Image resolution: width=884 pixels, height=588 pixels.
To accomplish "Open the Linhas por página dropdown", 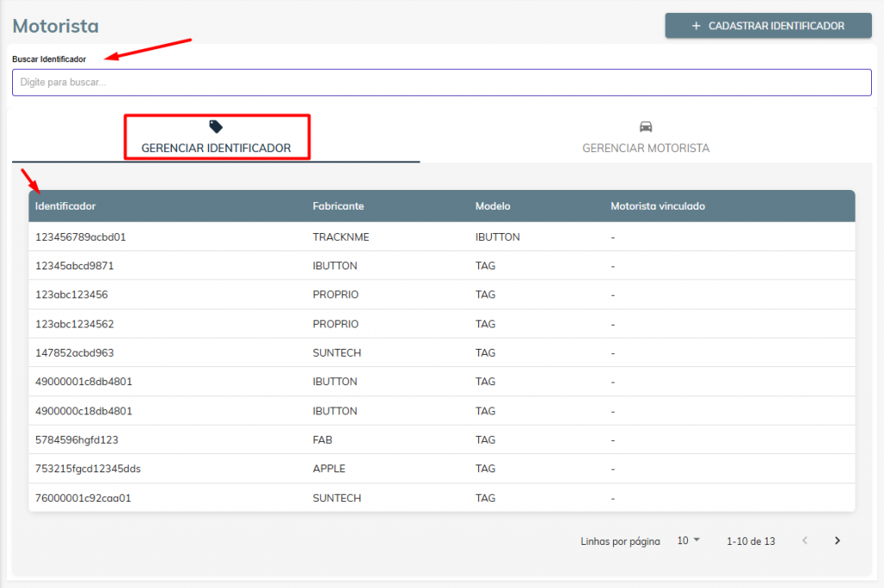I will (688, 541).
